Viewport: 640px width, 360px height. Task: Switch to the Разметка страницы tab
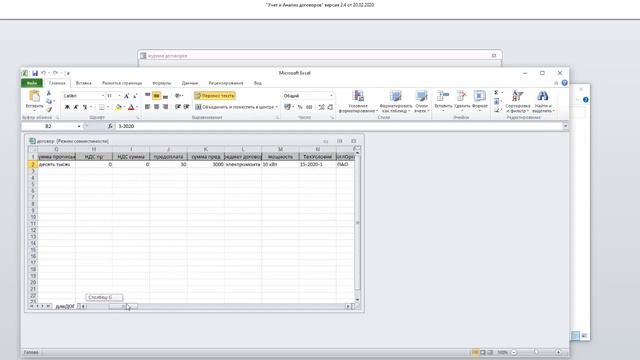122,83
